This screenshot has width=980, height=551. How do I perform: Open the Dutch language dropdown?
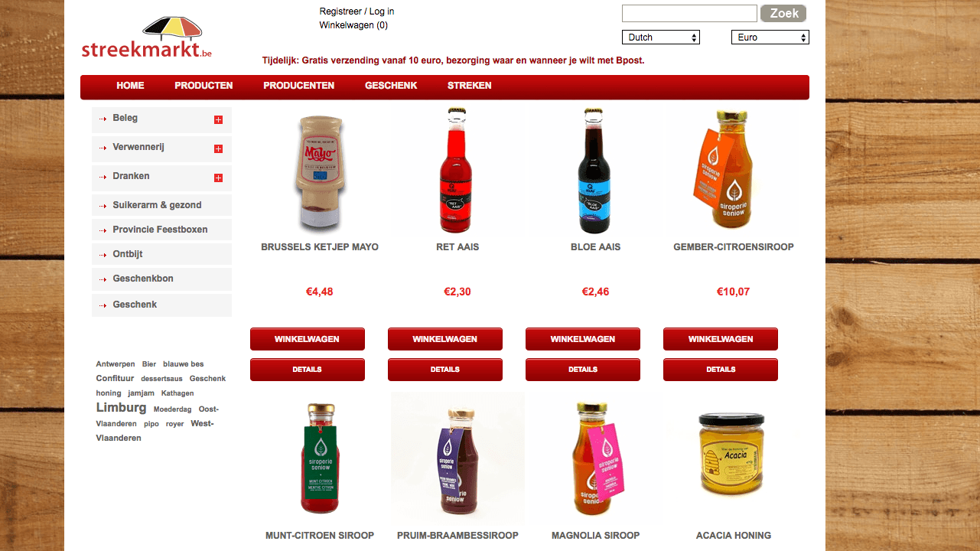click(x=661, y=37)
